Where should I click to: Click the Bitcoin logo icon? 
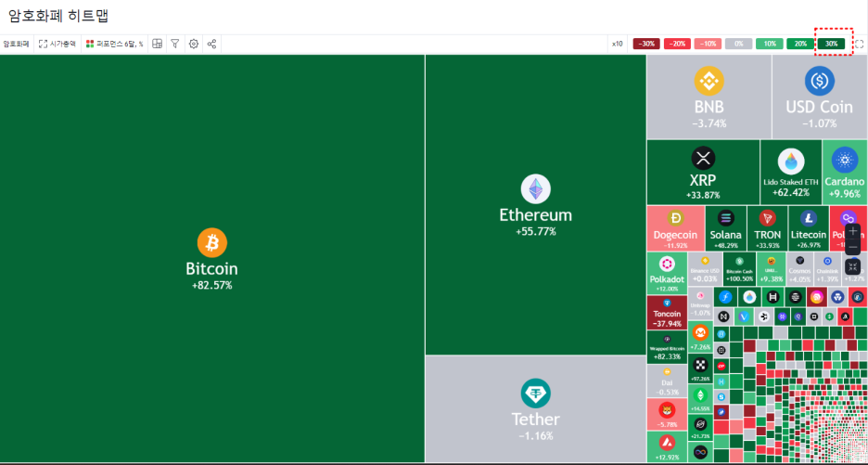(x=212, y=243)
